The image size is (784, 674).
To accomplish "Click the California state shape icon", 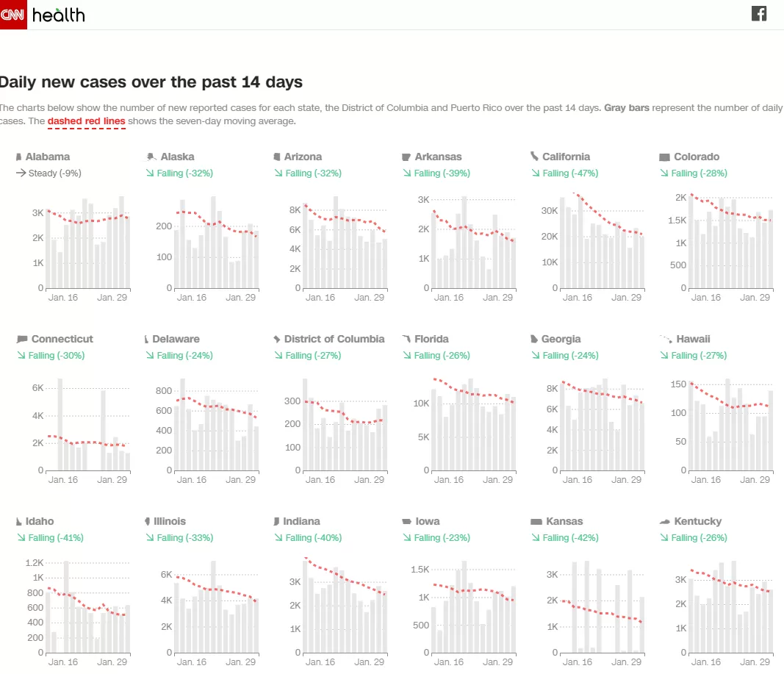I will 534,157.
